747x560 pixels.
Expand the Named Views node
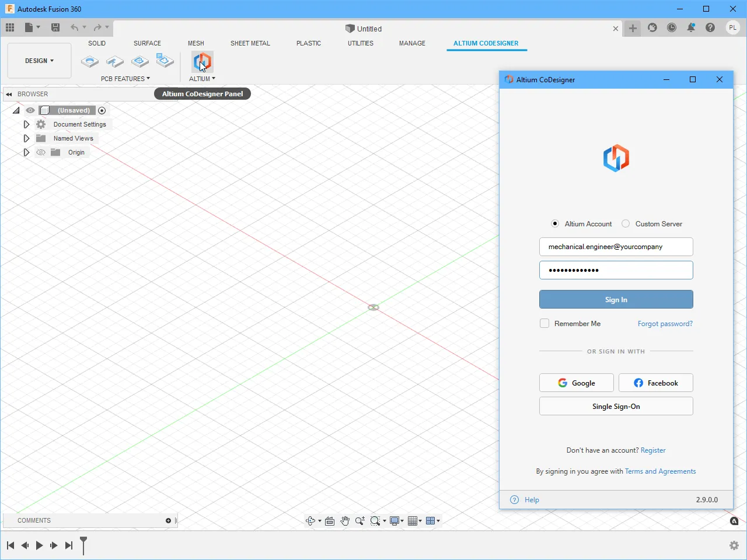26,138
